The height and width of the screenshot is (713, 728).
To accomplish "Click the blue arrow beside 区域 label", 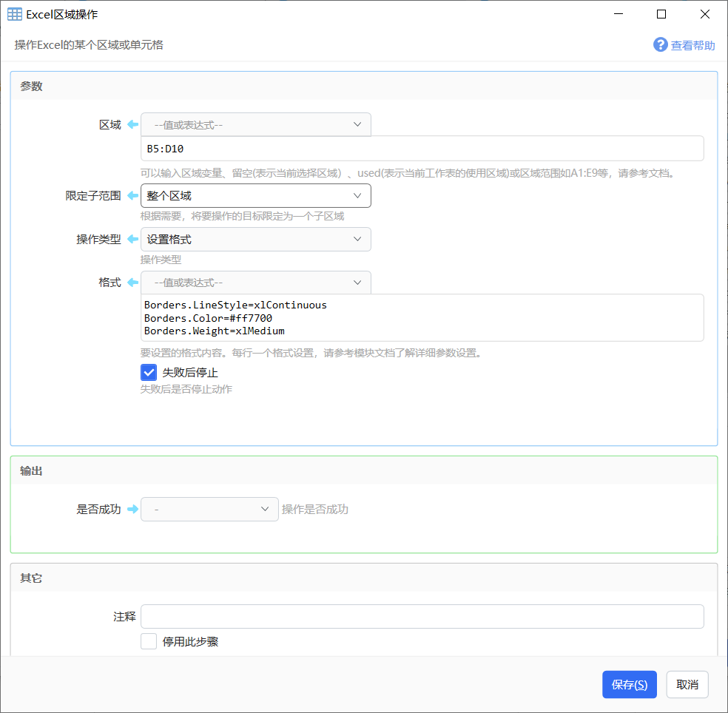I will 132,124.
